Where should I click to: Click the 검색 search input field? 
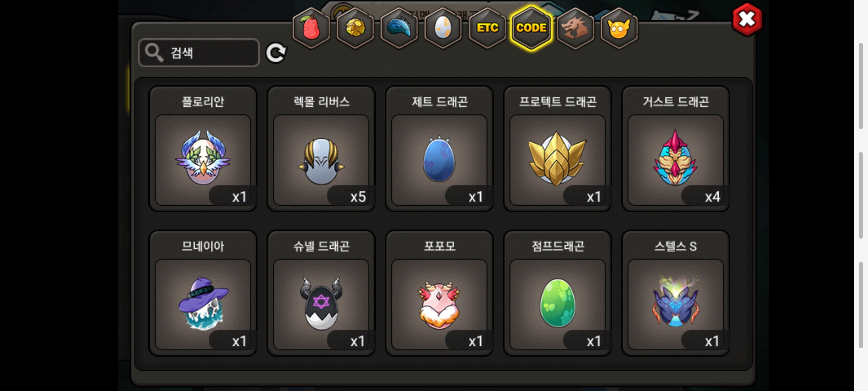coord(199,53)
